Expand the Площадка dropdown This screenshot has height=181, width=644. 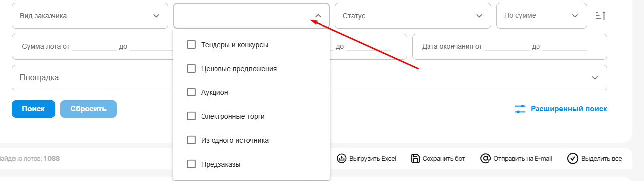point(310,78)
